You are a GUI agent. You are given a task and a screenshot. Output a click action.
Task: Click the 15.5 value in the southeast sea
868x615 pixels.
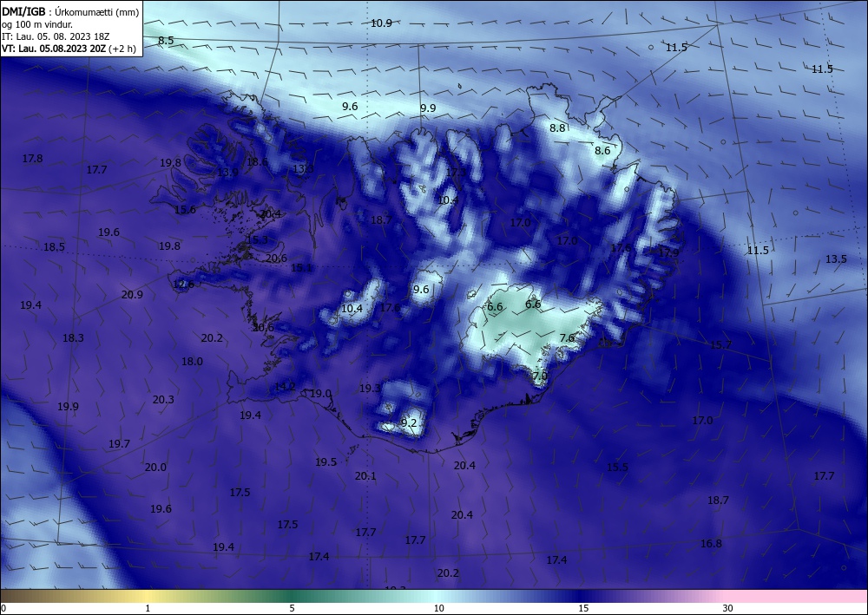coord(617,468)
